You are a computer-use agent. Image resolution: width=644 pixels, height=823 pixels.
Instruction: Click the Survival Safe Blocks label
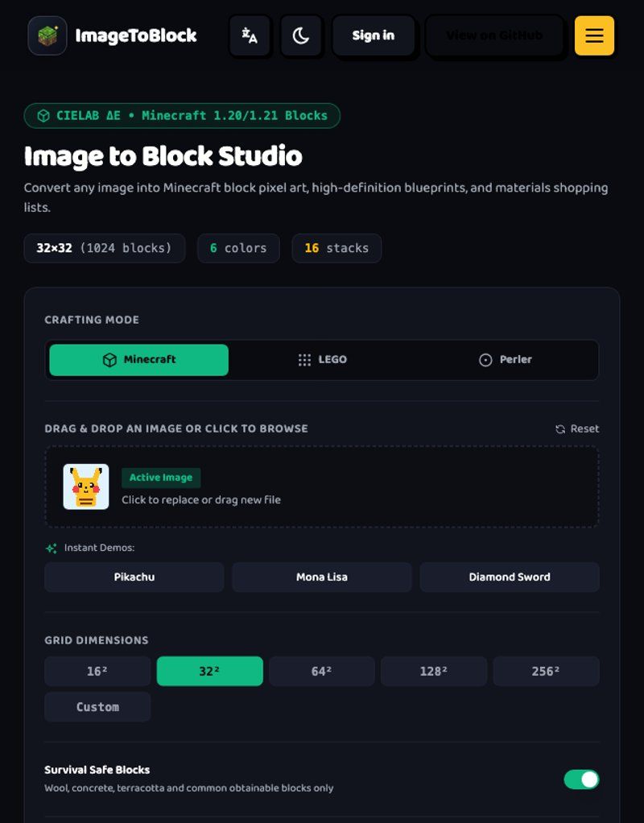coord(97,770)
